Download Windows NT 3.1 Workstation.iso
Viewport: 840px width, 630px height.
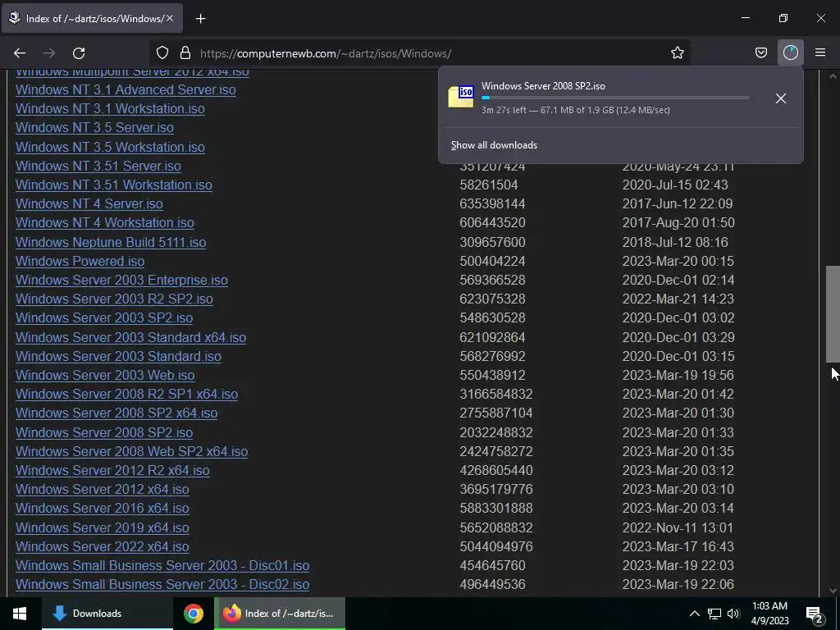click(110, 108)
